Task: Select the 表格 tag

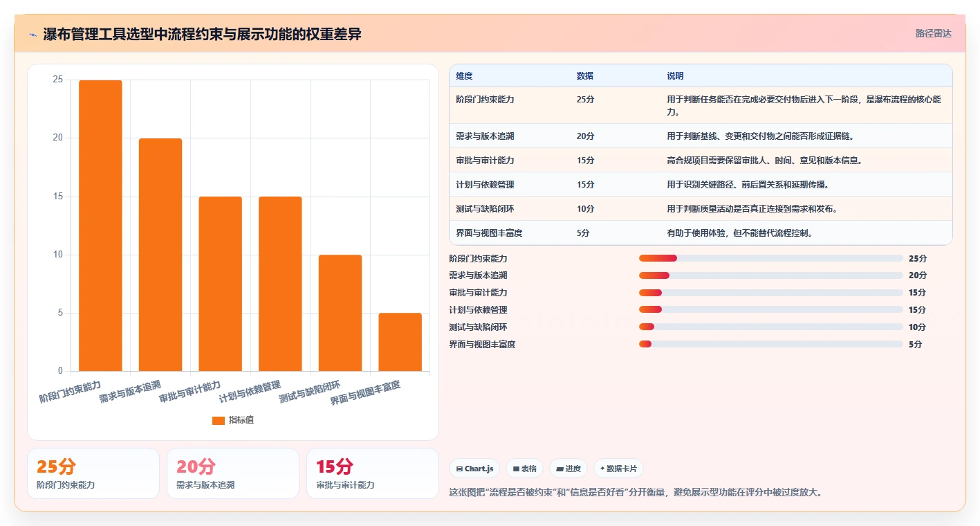Action: [525, 469]
